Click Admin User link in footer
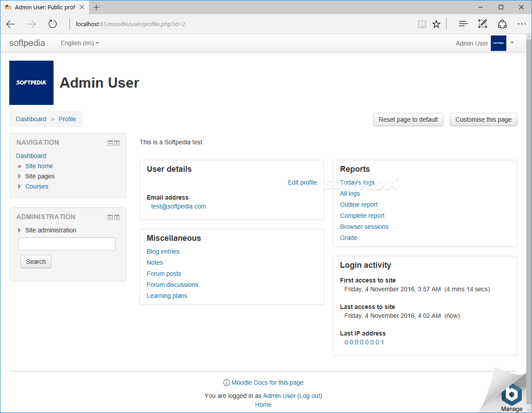 tap(279, 396)
